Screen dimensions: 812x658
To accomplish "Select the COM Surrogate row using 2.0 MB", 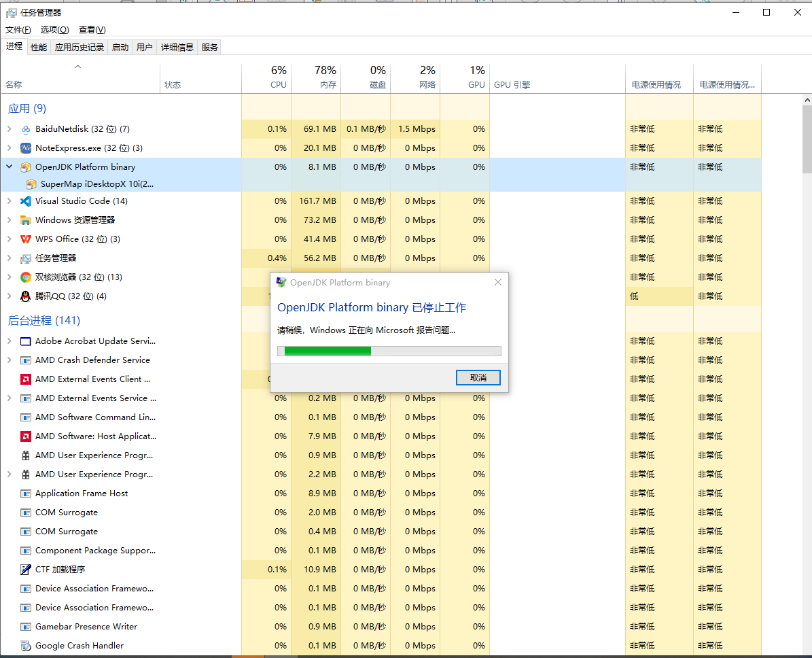I will (381, 513).
